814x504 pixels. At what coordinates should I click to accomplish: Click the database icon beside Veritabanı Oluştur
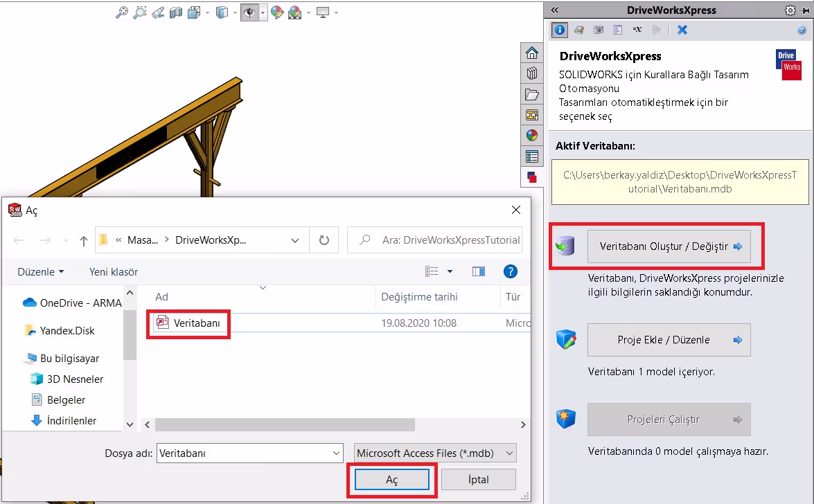click(565, 246)
